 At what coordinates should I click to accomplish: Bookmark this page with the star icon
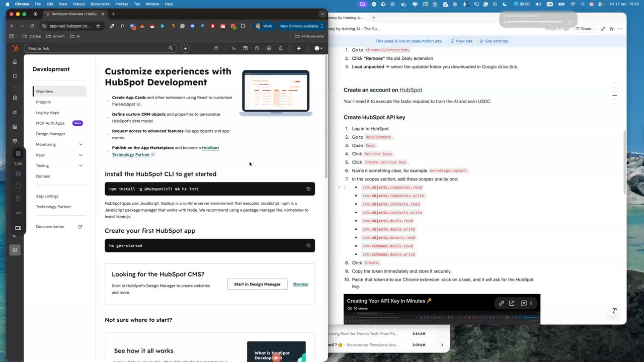[98, 26]
